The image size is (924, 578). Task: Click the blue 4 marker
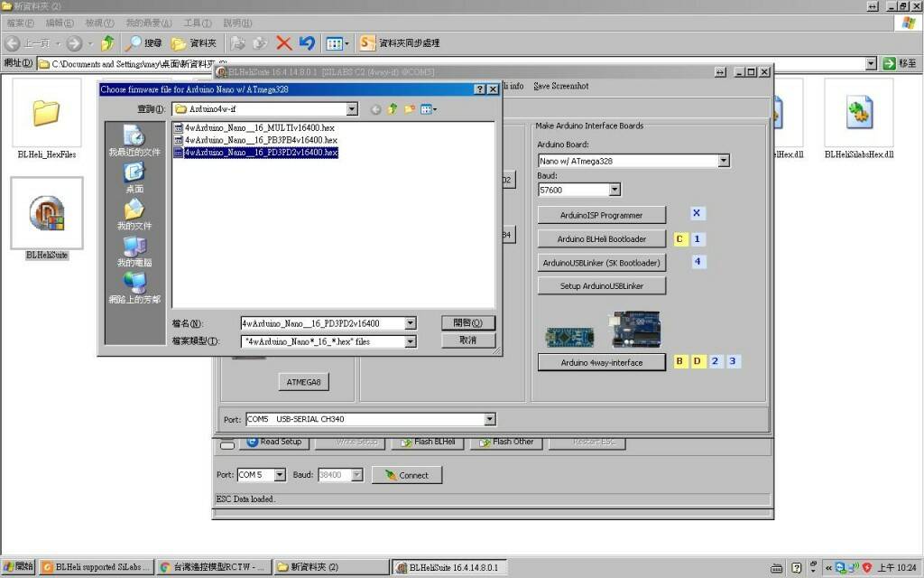click(x=698, y=261)
